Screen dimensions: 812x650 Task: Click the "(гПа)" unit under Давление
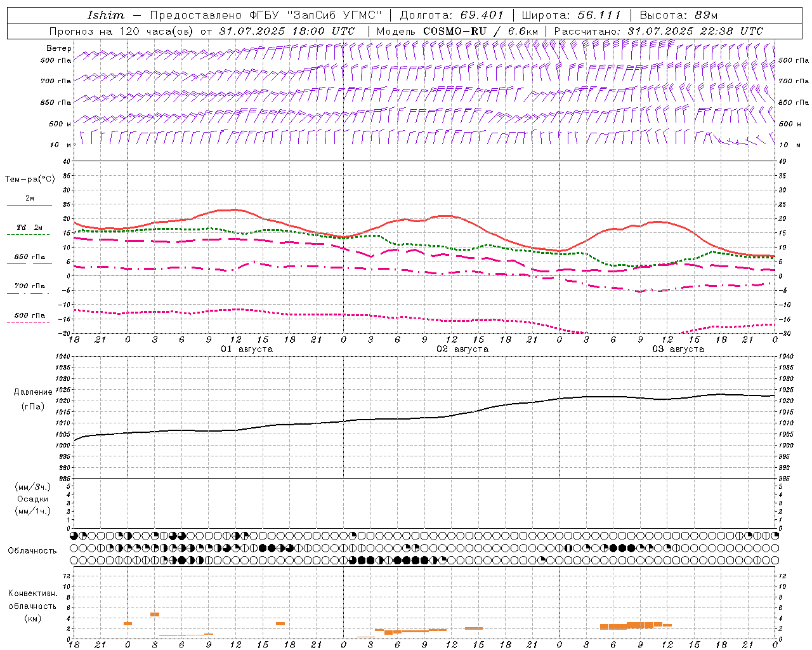click(x=33, y=406)
